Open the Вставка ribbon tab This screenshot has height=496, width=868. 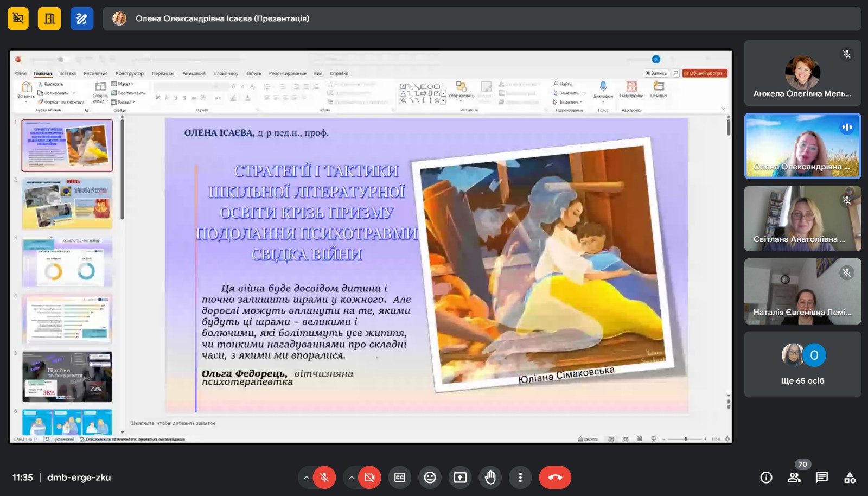pos(68,73)
